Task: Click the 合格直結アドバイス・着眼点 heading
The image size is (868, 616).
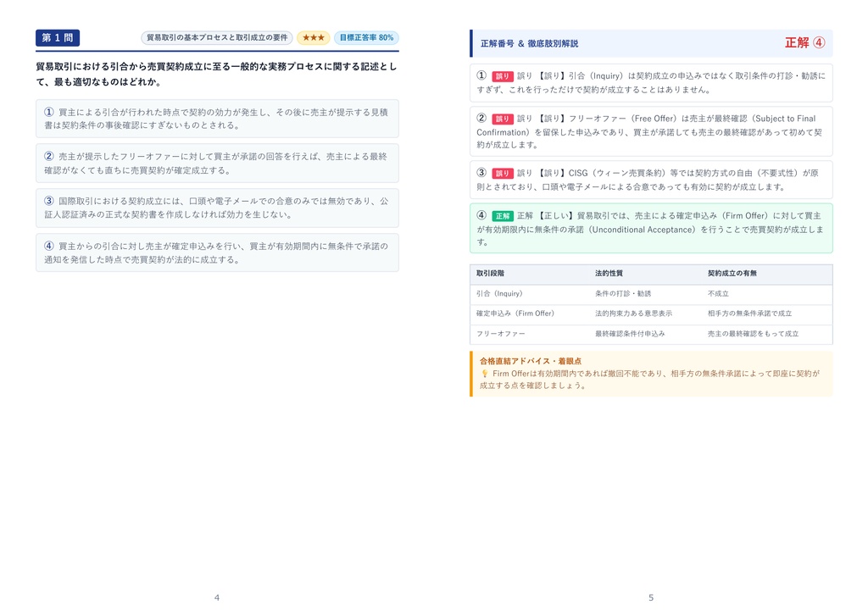Action: (531, 361)
